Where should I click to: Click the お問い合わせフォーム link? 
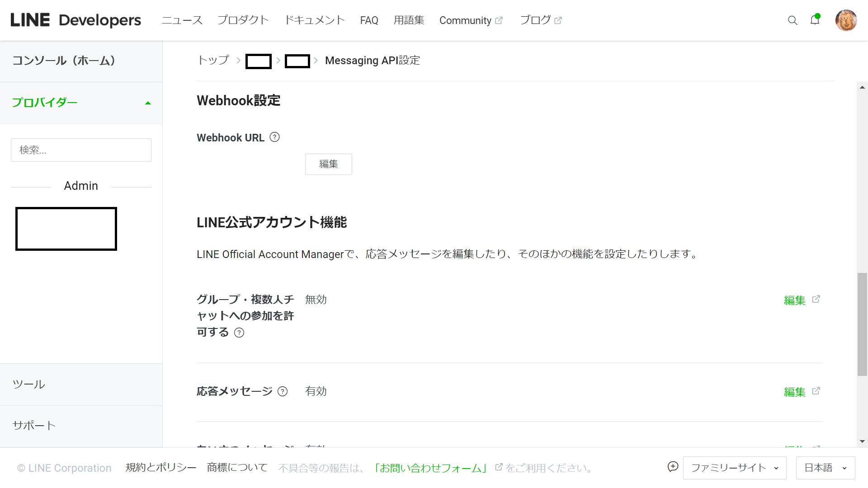430,468
